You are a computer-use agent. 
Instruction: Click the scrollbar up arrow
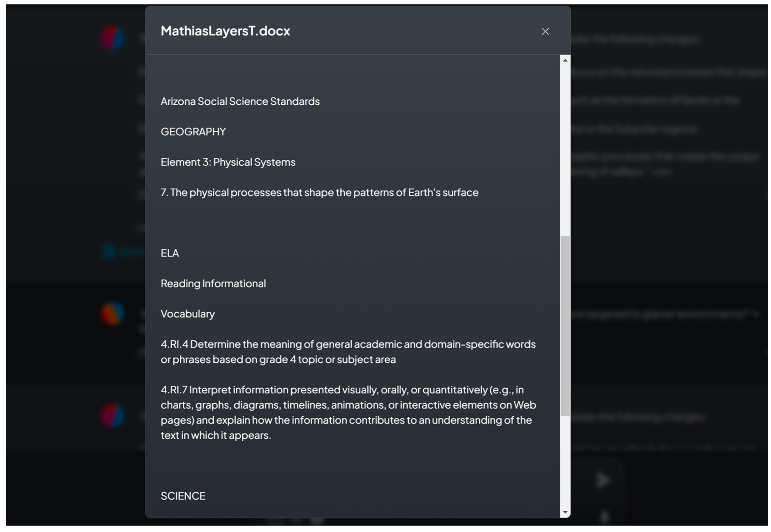(x=565, y=60)
